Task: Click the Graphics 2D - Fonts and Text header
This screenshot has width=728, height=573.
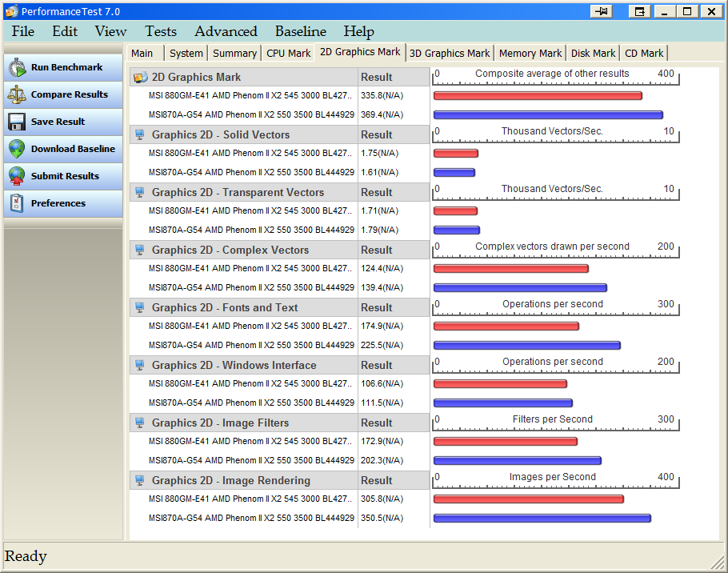Action: coord(225,307)
